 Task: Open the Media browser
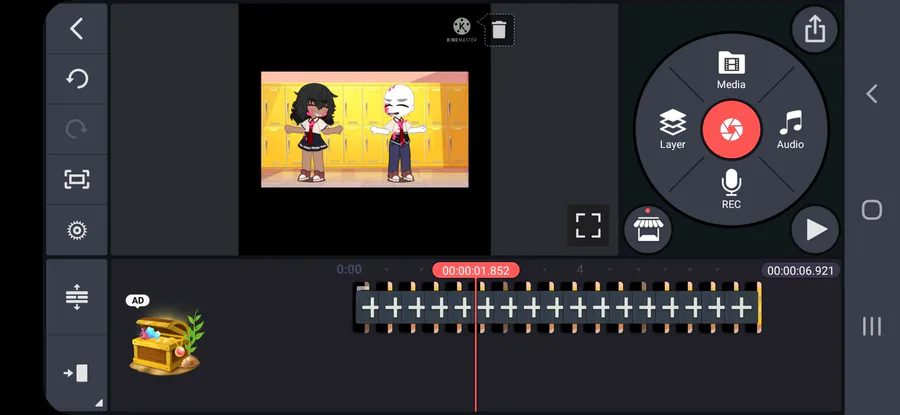pos(731,71)
